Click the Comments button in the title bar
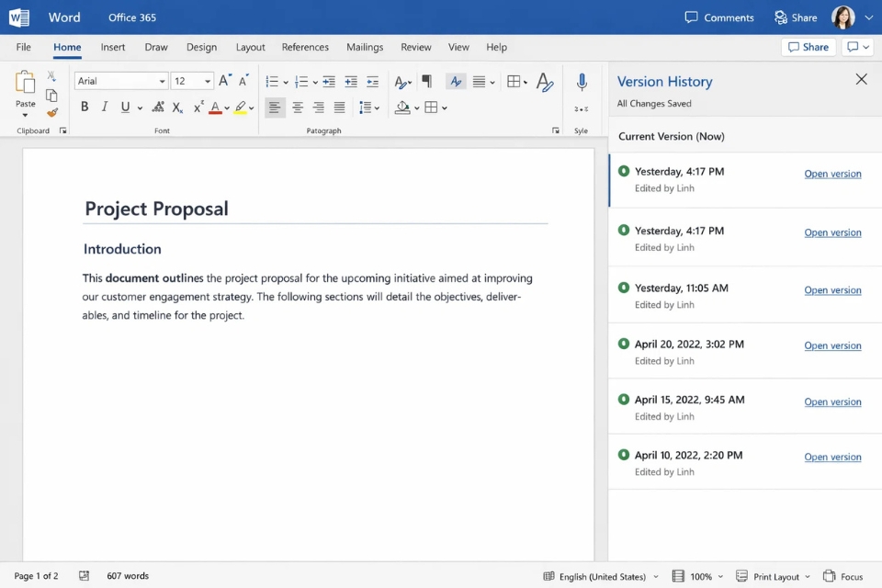The width and height of the screenshot is (882, 588). [719, 17]
